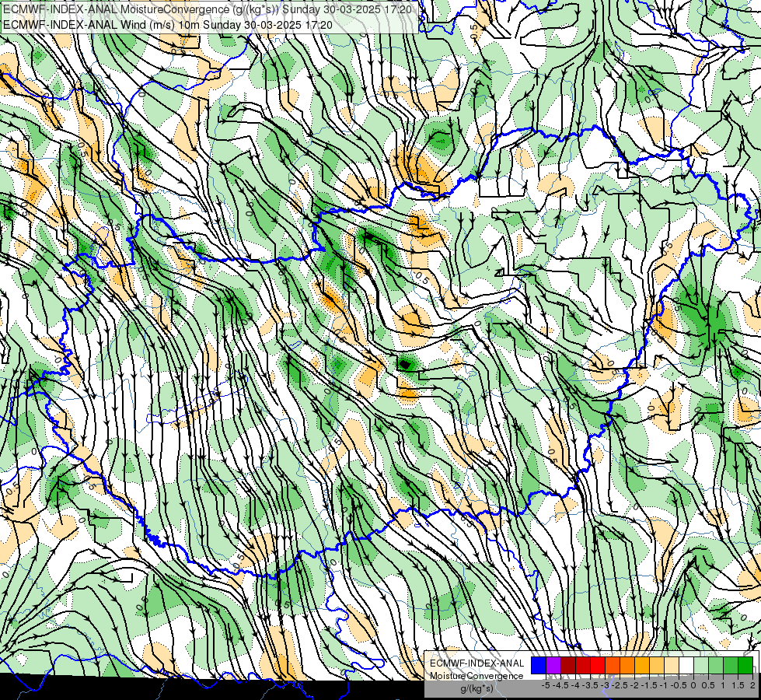Screen dimensions: 761x700
Task: Click the -1 tick label in the legend
Action: pyautogui.click(x=664, y=685)
